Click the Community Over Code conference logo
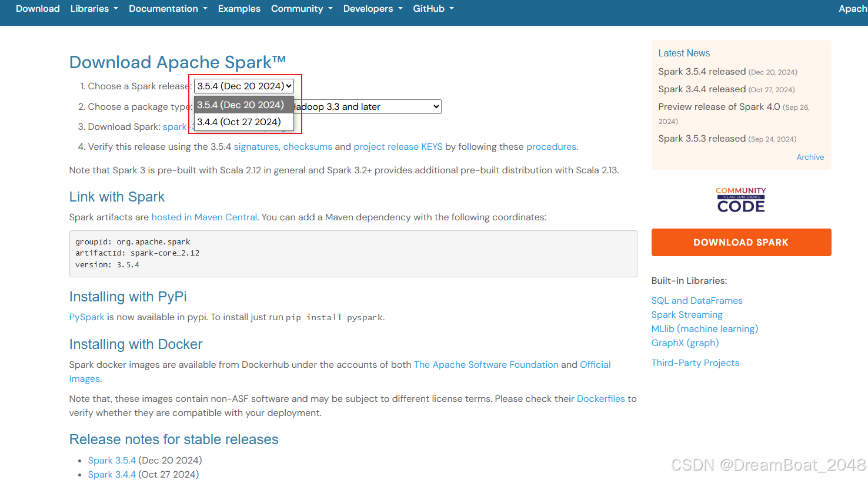 740,199
